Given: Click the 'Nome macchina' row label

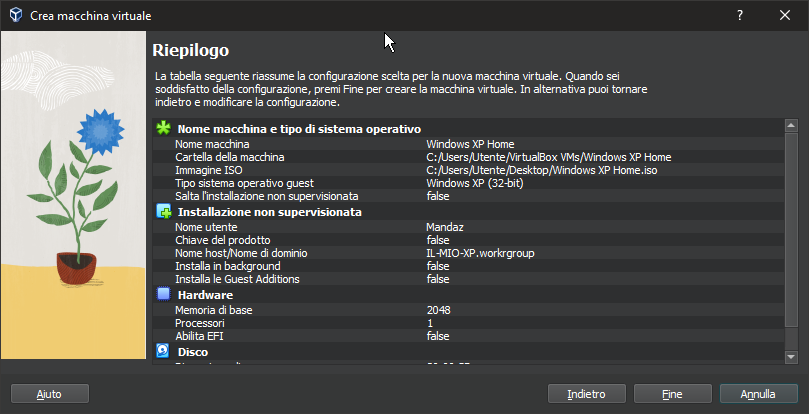Looking at the screenshot, I should (x=212, y=144).
